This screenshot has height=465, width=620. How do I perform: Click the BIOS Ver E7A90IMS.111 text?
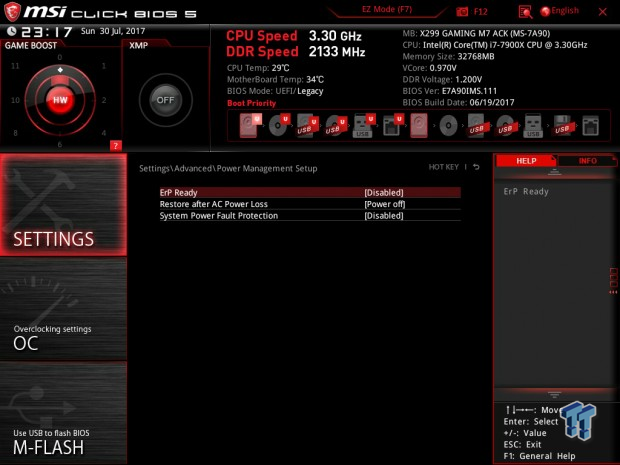450,91
